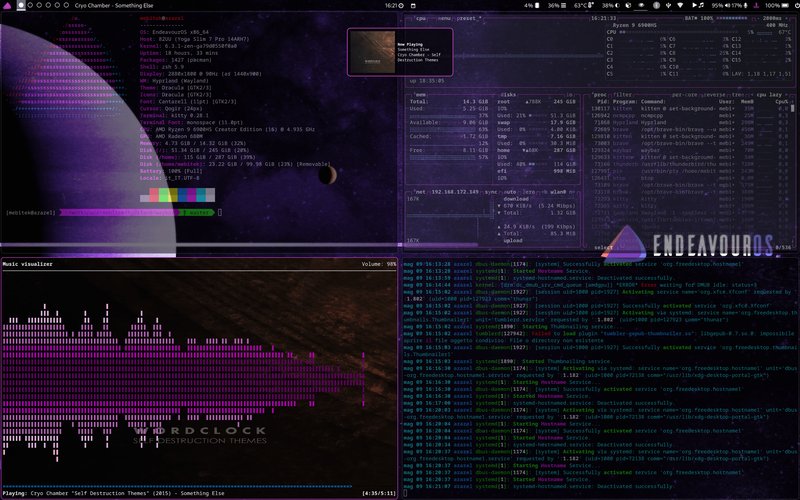This screenshot has height=500, width=800.
Task: Toggle per-core in the proc box
Action: coord(684,95)
